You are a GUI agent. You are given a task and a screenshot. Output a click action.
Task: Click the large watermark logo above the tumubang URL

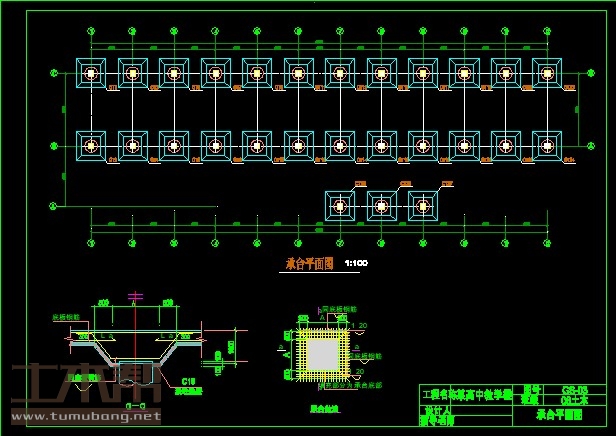point(84,385)
